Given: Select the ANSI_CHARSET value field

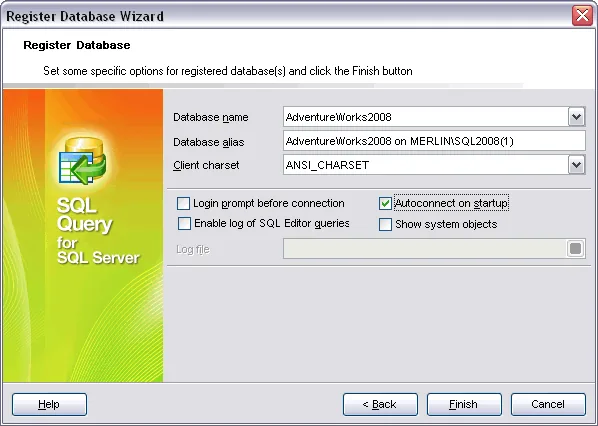Looking at the screenshot, I should tap(426, 165).
